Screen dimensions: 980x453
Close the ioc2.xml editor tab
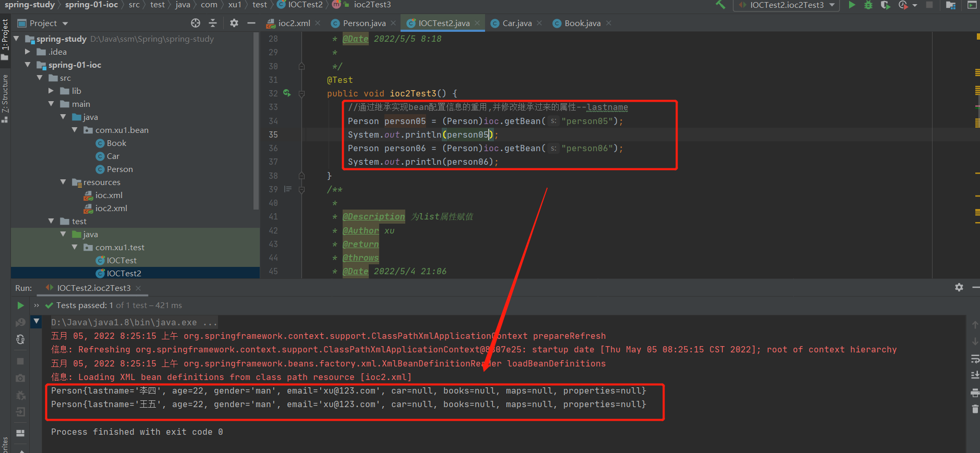coord(318,23)
